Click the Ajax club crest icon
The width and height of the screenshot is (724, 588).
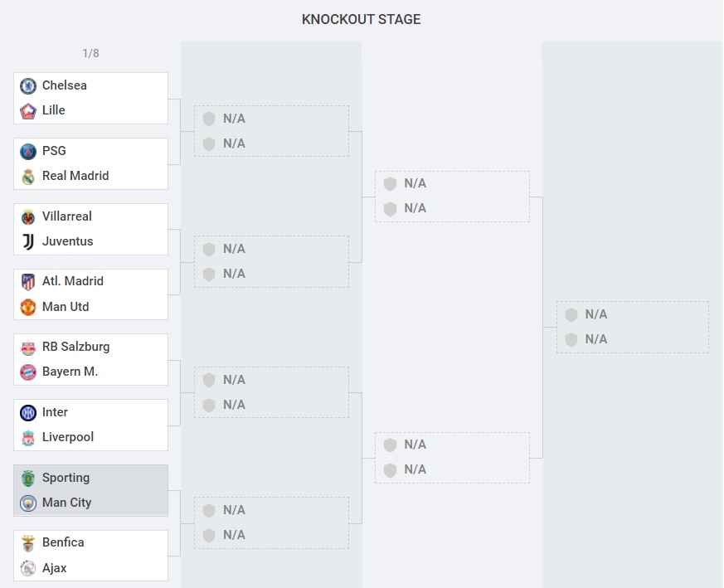coord(28,568)
